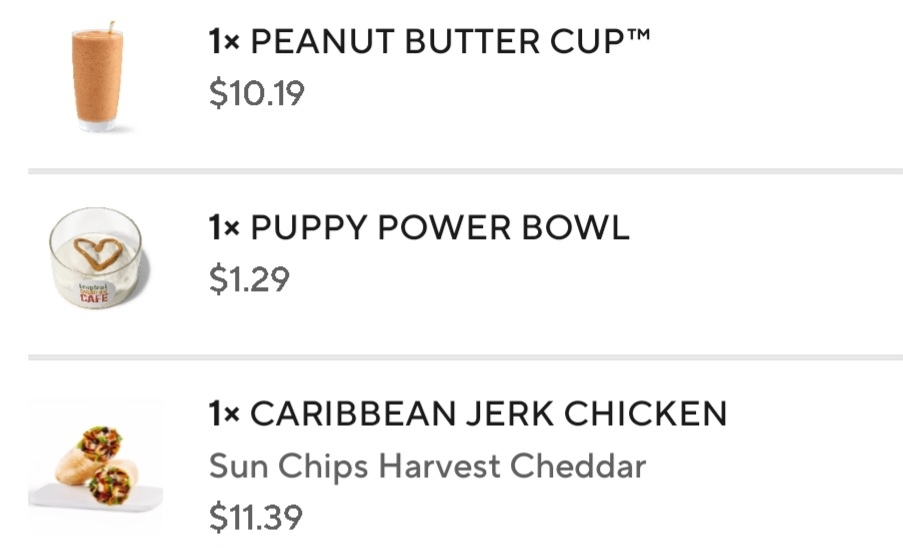The image size is (903, 548).
Task: Click the straw on the smoothie glass
Action: click(111, 27)
